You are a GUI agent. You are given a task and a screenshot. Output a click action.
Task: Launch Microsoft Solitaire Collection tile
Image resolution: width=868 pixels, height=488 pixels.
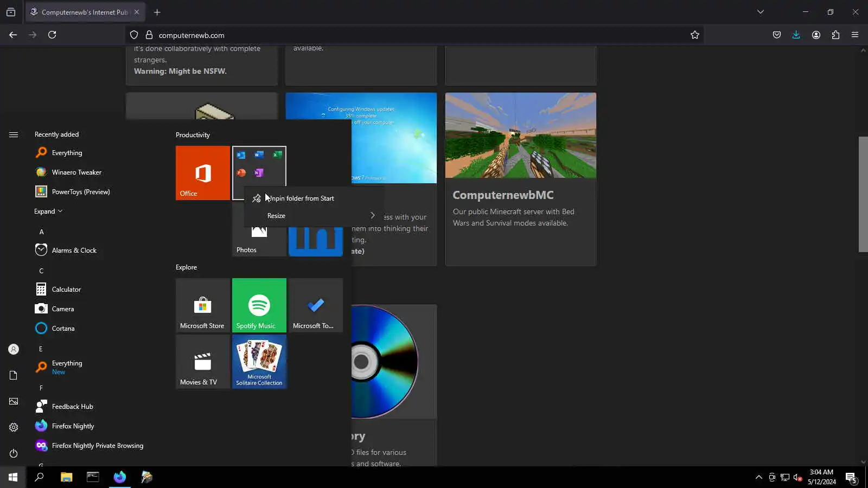[x=259, y=362]
